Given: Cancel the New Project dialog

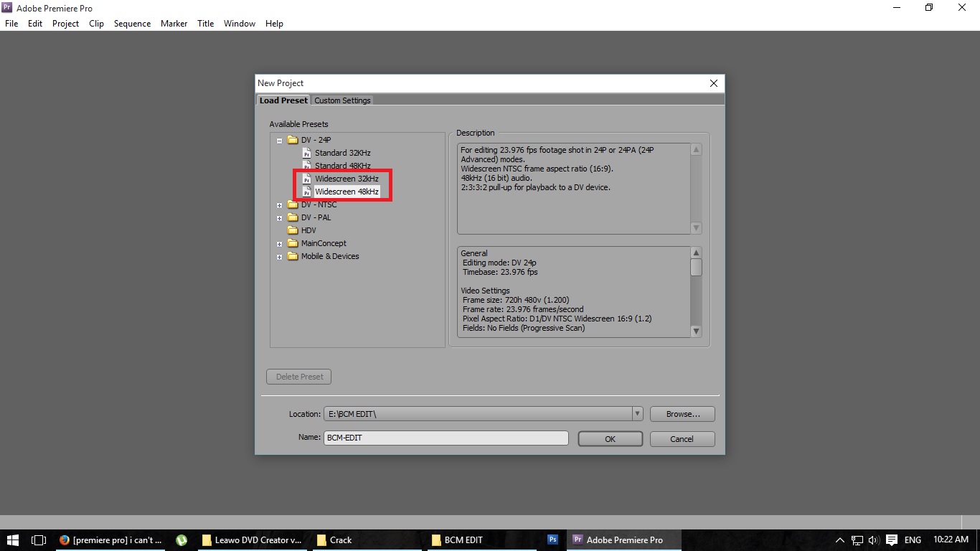Looking at the screenshot, I should point(682,439).
